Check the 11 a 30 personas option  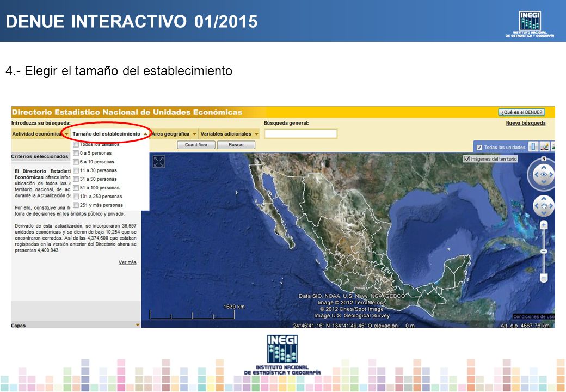tap(76, 170)
